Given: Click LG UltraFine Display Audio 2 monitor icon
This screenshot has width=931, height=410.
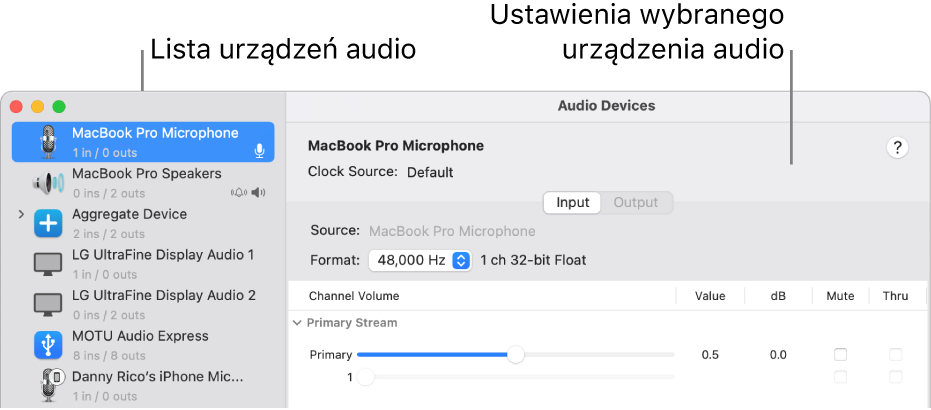Looking at the screenshot, I should (x=48, y=305).
